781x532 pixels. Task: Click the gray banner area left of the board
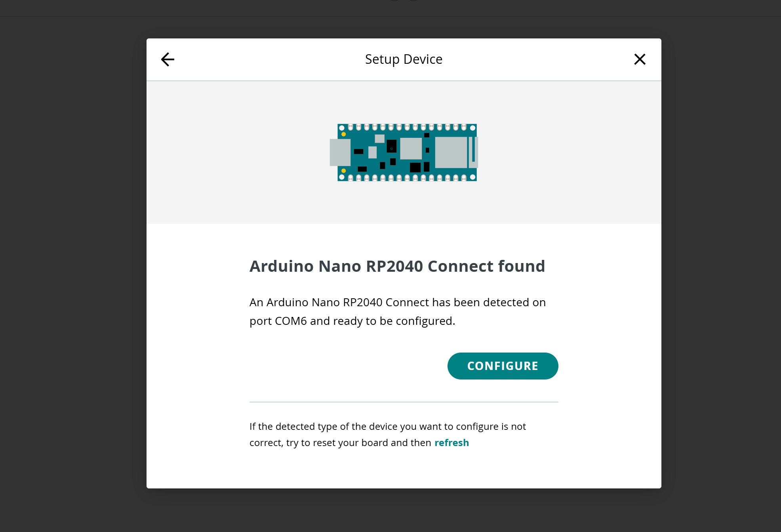tap(238, 153)
